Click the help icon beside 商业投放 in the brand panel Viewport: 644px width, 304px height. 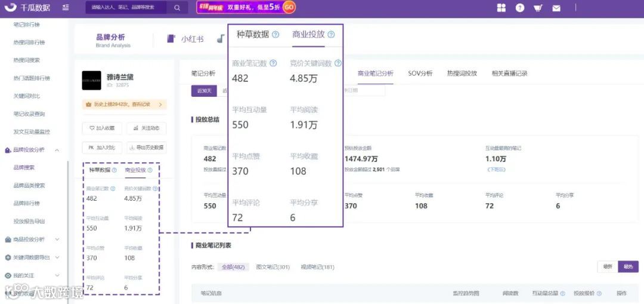[150, 170]
